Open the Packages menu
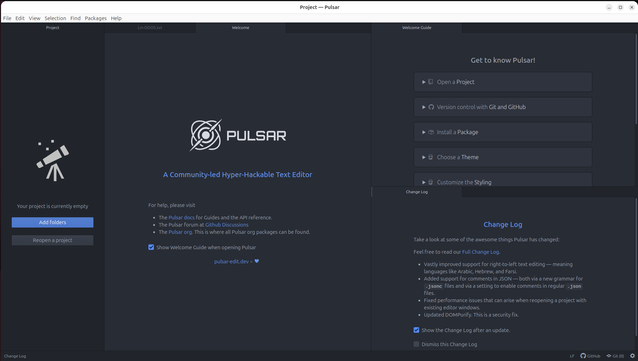Viewport: 638px width, 361px height. 96,18
